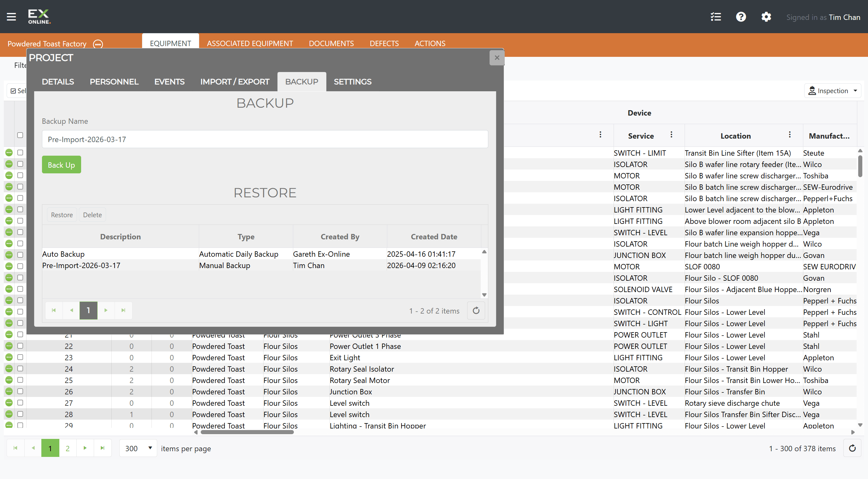868x479 pixels.
Task: Sort by Created Date column header
Action: pos(434,236)
